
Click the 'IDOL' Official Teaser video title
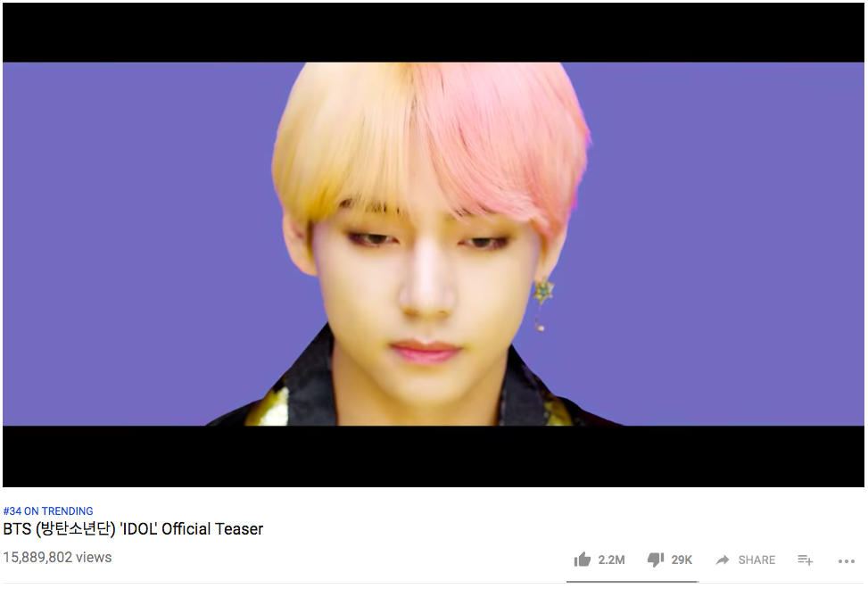[192, 528]
